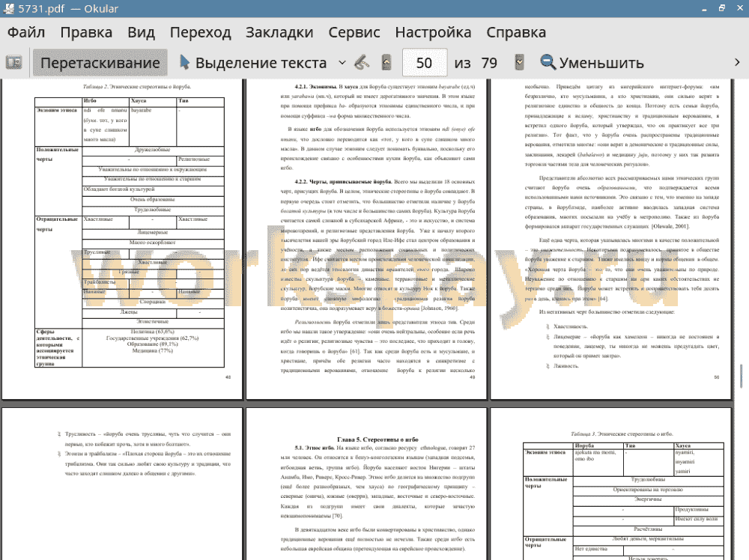Viewport: 749px width, 560px height.
Task: Toggle the sidebar panel icon
Action: coord(13,63)
